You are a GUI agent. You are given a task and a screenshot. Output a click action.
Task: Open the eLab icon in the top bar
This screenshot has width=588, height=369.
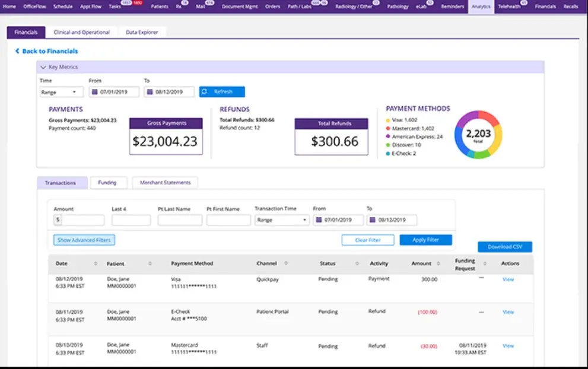(421, 6)
